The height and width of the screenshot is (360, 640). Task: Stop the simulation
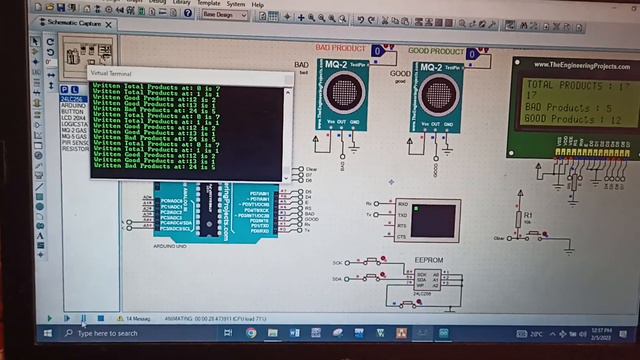click(x=100, y=318)
